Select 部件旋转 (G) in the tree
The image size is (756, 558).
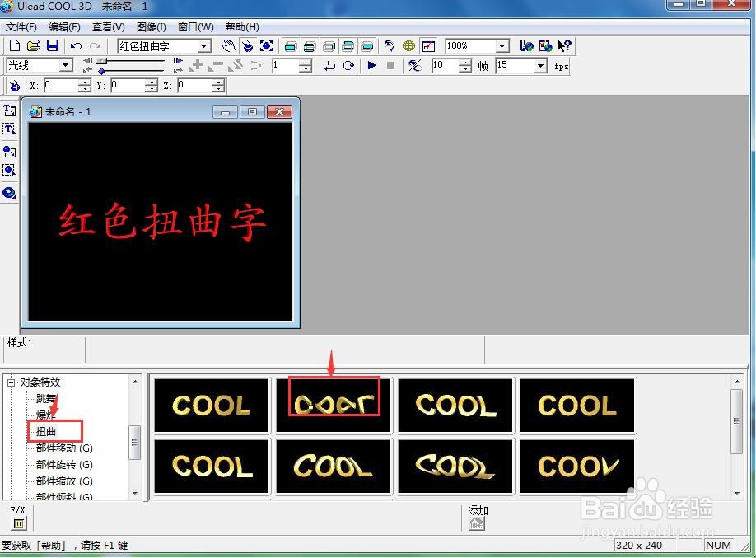tap(64, 464)
